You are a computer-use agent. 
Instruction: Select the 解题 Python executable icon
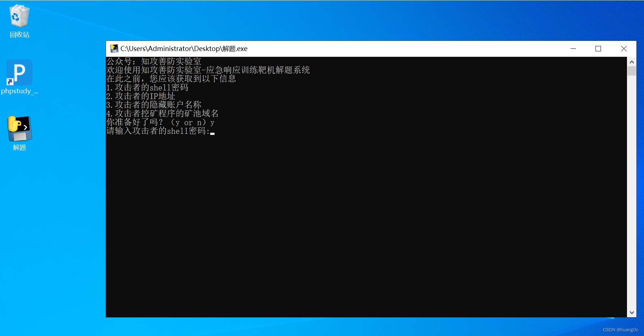[x=20, y=129]
